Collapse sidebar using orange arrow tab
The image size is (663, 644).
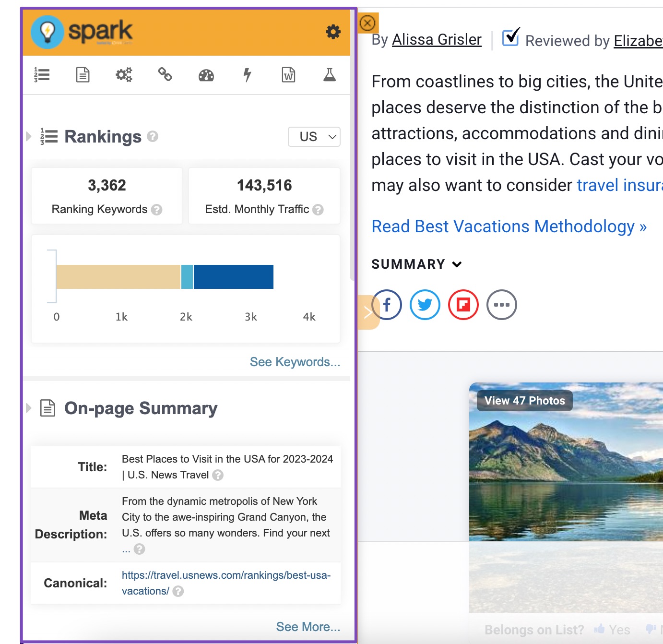coord(368,312)
